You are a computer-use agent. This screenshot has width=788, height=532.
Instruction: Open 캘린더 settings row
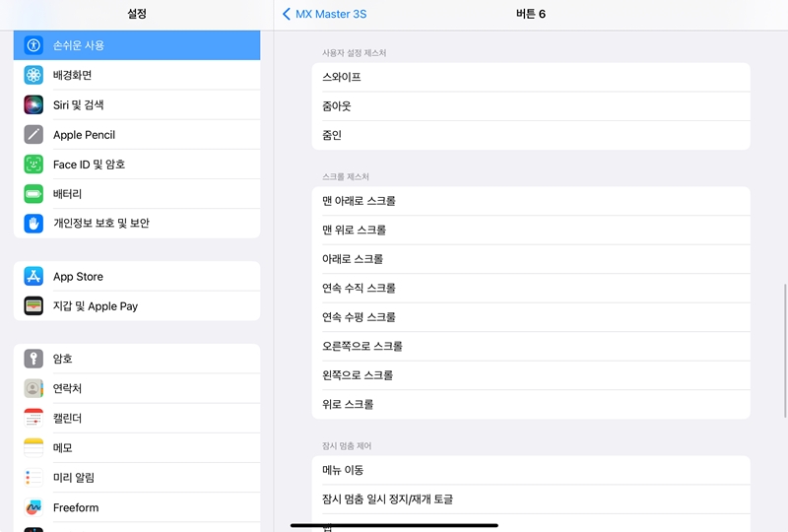tap(137, 418)
